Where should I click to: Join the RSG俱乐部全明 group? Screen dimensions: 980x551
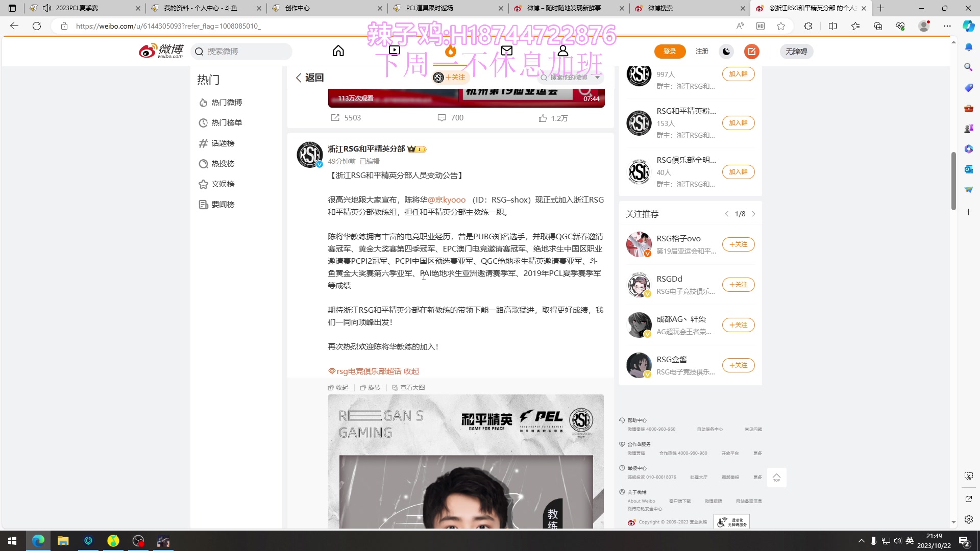(x=738, y=172)
